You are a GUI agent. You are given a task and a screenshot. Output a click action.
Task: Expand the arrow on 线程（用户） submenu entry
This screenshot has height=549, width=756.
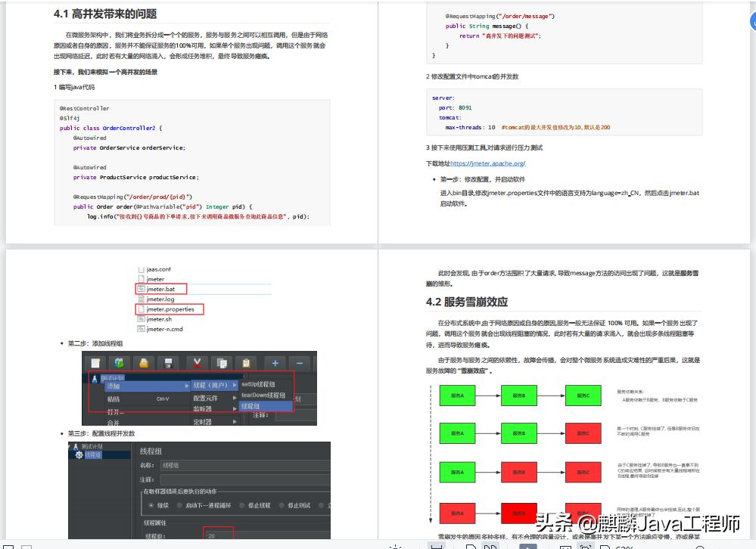click(x=235, y=385)
